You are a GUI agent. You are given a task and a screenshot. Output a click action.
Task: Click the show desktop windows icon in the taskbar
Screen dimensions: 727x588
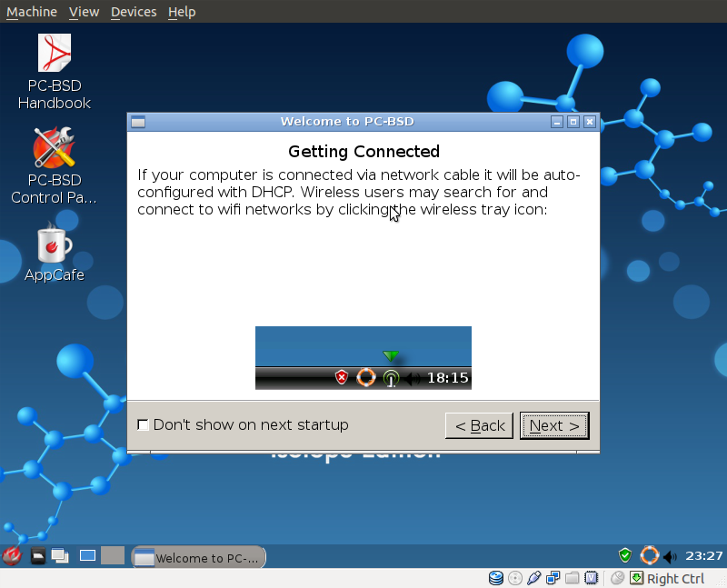(x=60, y=555)
